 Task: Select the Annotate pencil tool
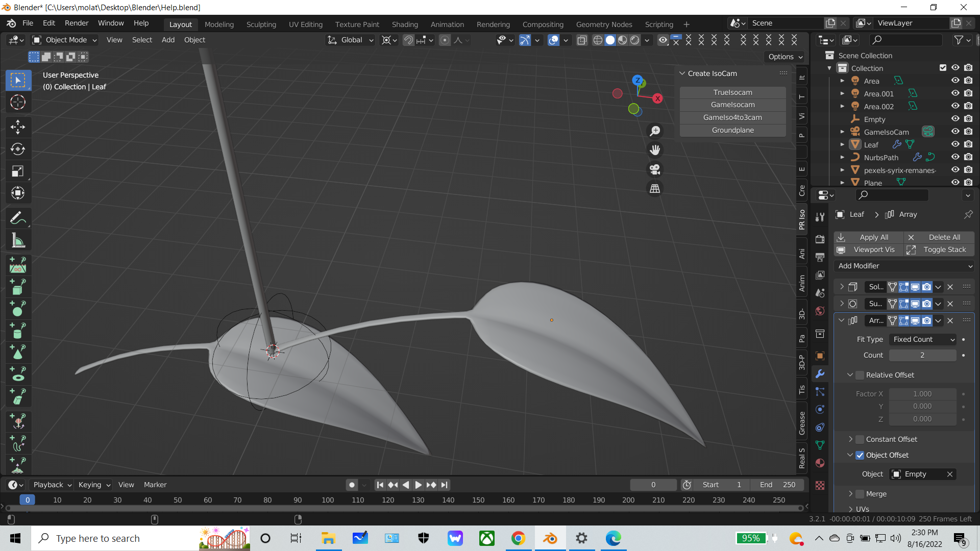point(18,218)
